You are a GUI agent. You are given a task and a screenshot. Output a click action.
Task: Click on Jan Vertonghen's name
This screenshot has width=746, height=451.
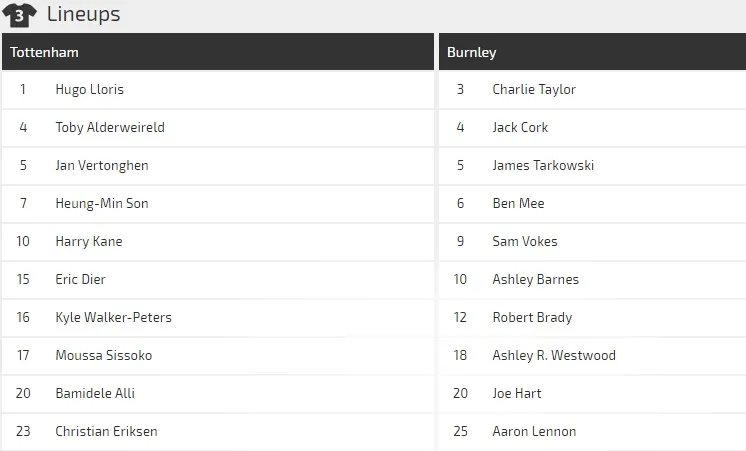coord(102,166)
